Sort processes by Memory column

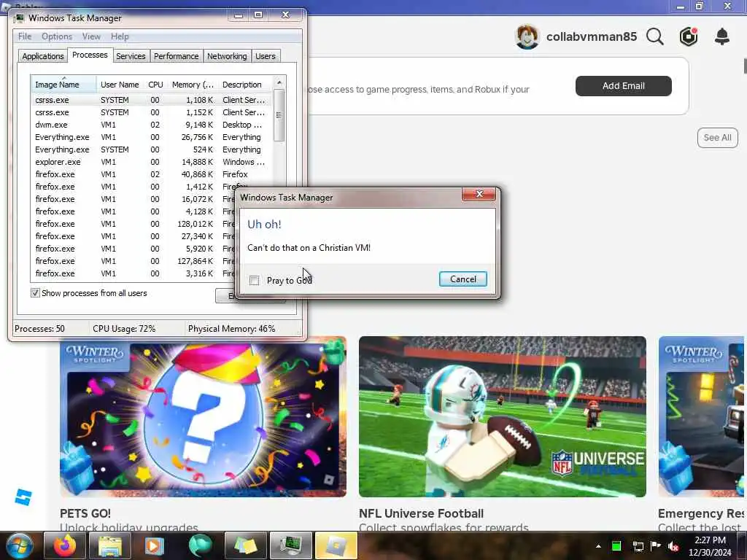pyautogui.click(x=193, y=85)
